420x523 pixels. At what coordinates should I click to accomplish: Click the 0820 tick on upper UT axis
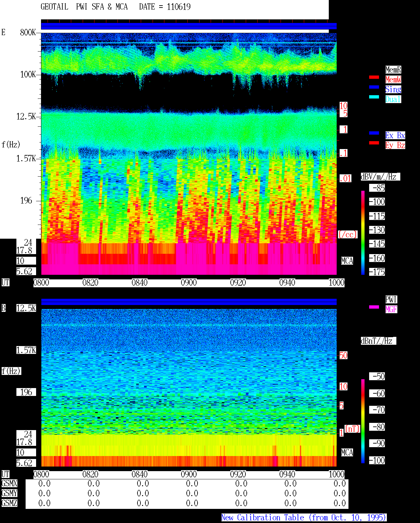[90, 283]
